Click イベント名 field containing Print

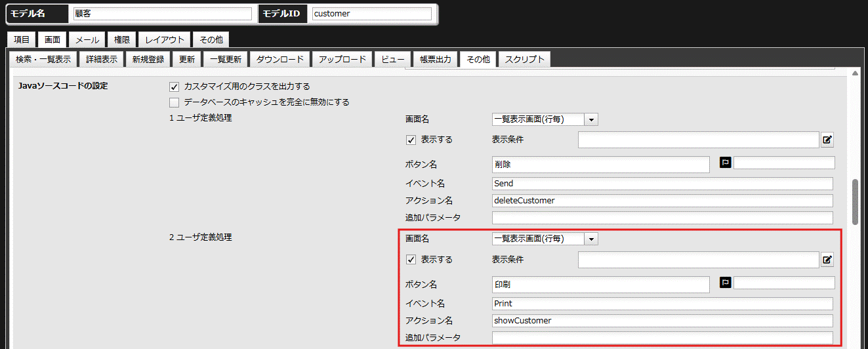point(663,304)
